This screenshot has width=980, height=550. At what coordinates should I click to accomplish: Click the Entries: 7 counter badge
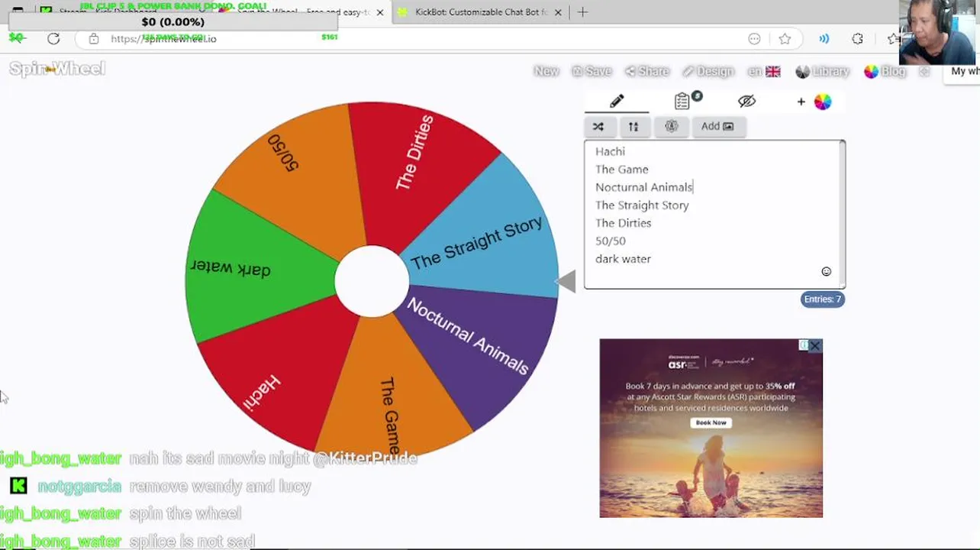point(823,299)
